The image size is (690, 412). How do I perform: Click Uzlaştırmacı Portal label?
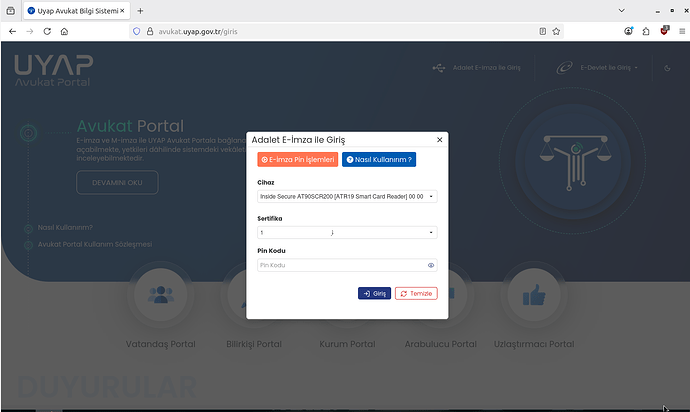point(534,344)
